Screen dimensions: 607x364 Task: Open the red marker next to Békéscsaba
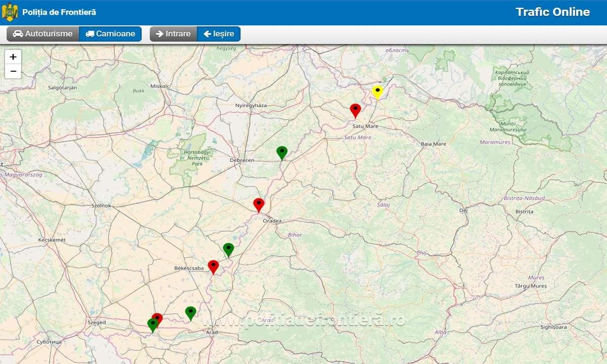tap(213, 266)
